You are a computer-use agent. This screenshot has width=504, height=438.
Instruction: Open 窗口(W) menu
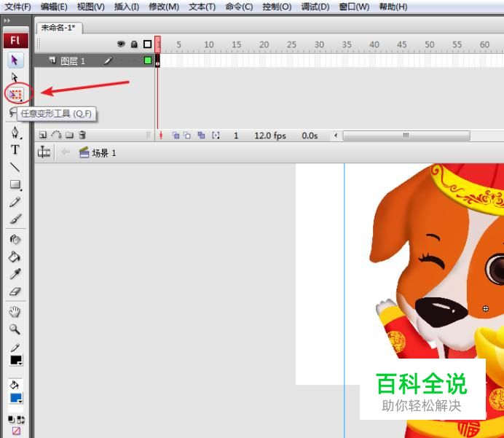pyautogui.click(x=354, y=7)
